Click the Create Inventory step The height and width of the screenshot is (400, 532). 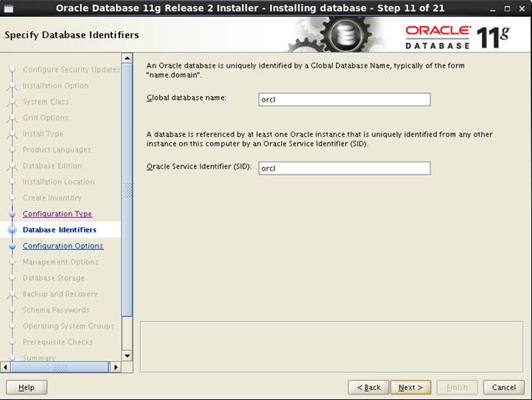pyautogui.click(x=52, y=198)
